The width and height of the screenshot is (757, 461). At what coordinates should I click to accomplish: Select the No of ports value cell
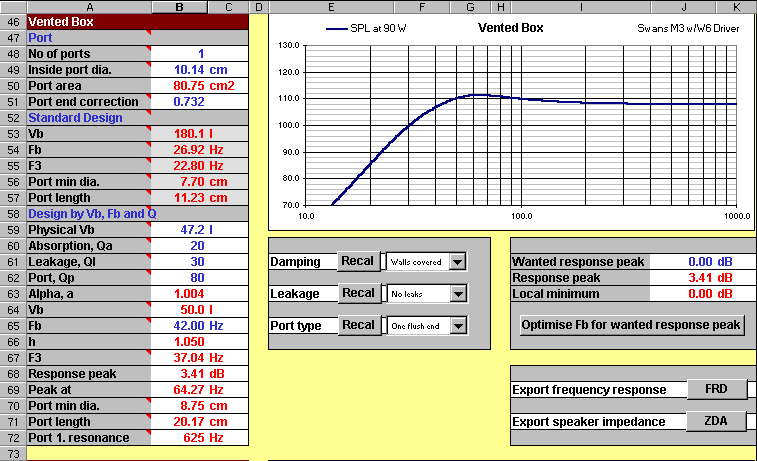pyautogui.click(x=200, y=54)
